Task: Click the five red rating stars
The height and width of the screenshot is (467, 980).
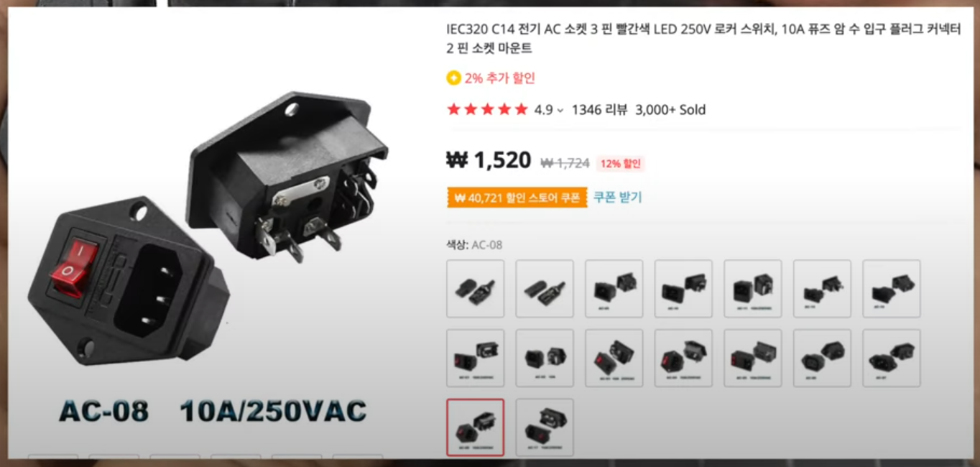Action: [487, 110]
